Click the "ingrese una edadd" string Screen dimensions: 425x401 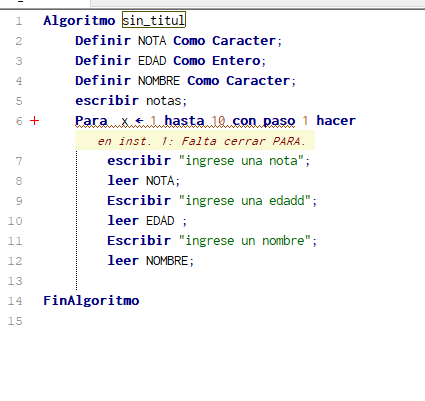coord(245,201)
